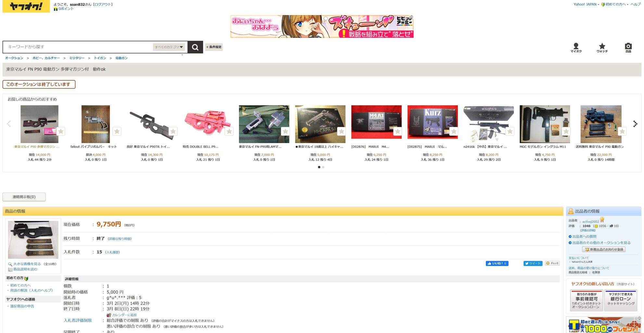Show next recommended items arrow
Viewport: 644px width, 333px height.
[635, 124]
